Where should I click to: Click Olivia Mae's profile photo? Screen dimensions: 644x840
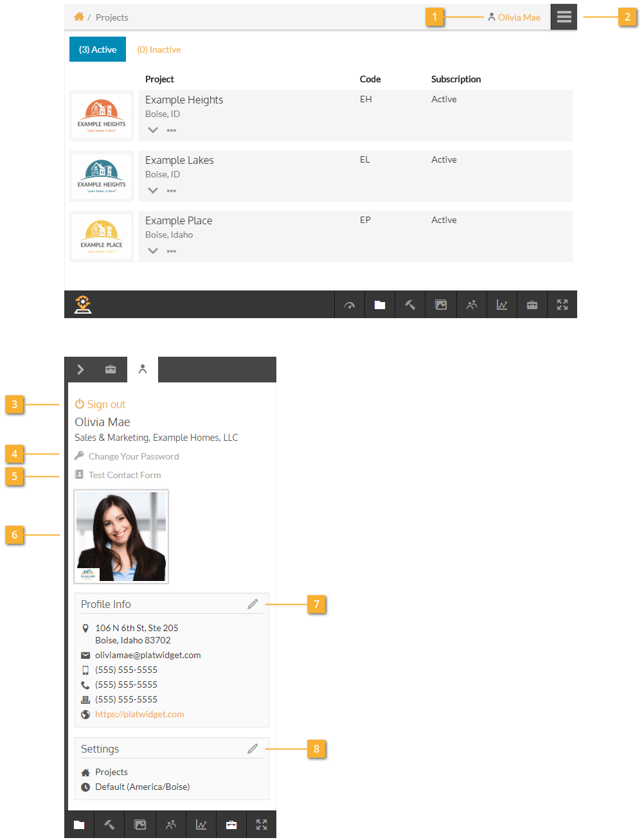coord(121,537)
